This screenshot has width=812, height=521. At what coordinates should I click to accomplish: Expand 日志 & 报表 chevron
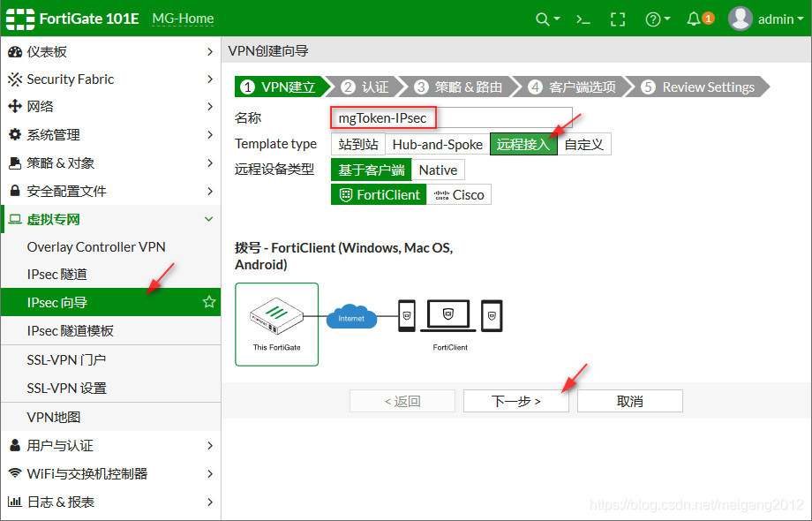(x=210, y=502)
